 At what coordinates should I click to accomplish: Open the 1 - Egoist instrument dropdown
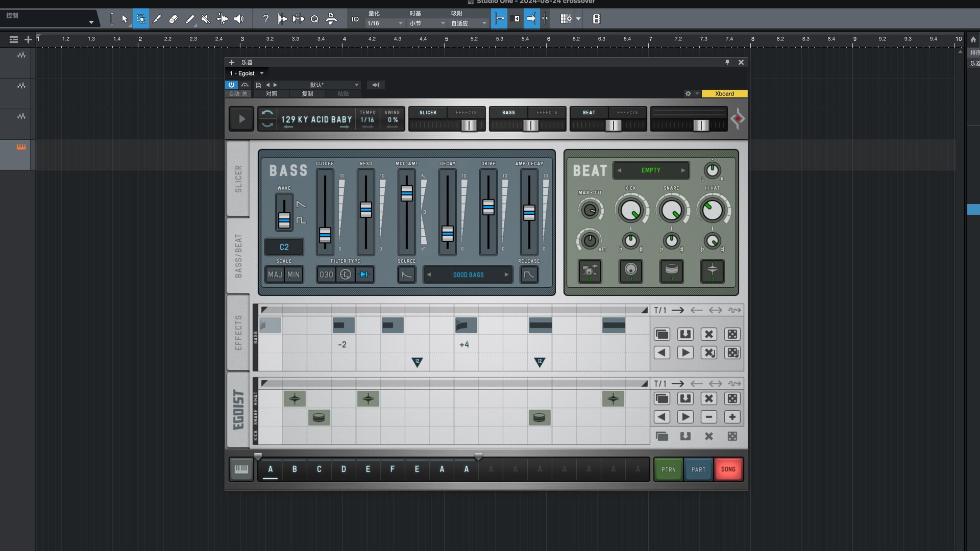247,73
